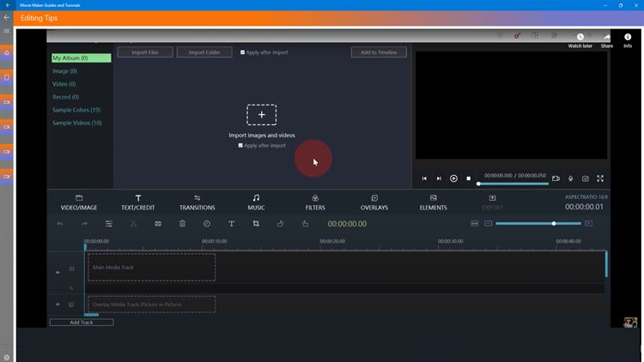Screen dimensions: 644x362
Task: Select the Image (0) category
Action: (64, 71)
